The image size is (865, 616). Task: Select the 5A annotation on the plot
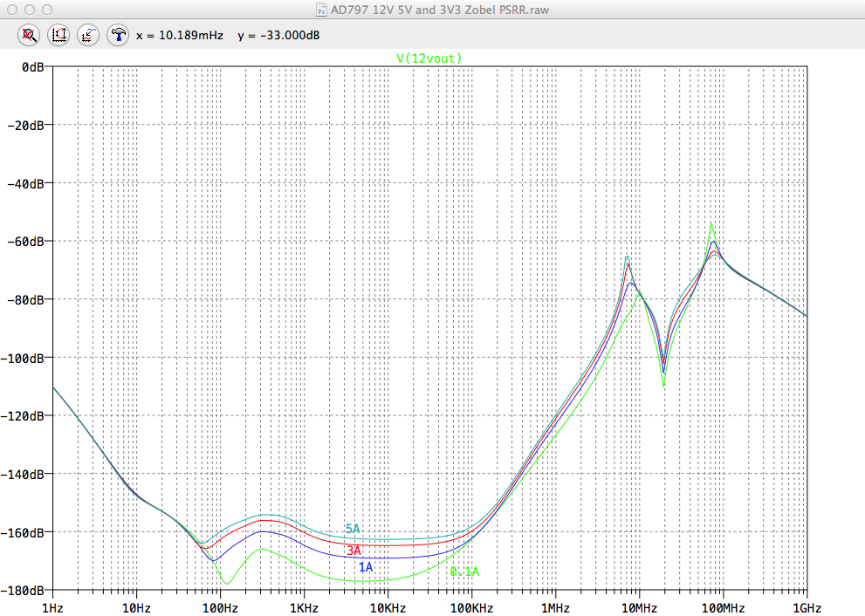click(353, 529)
